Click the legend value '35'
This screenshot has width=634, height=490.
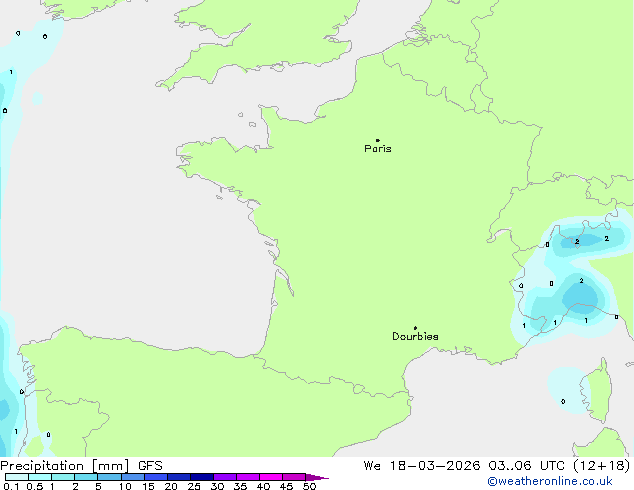[240, 486]
